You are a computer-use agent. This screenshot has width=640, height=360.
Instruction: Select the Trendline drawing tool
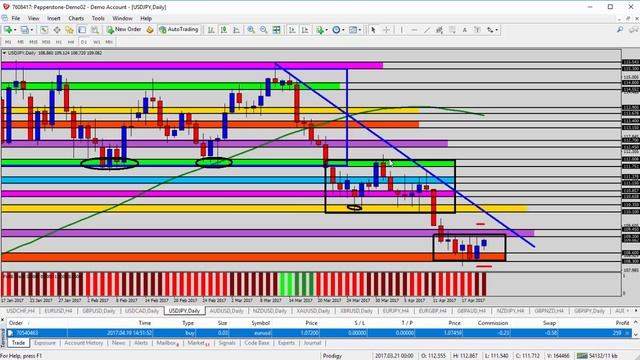pyautogui.click(x=427, y=30)
